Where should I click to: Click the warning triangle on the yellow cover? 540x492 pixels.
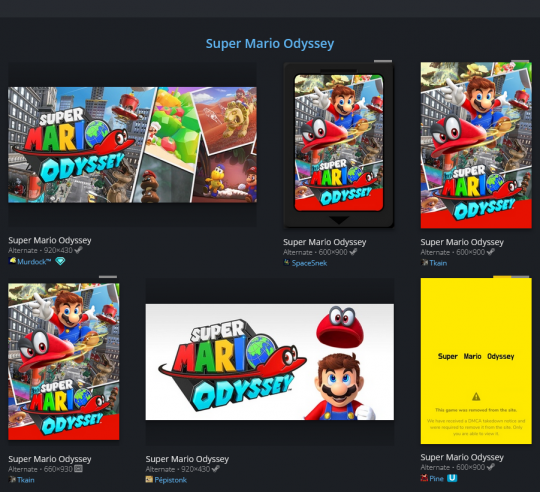[x=476, y=397]
